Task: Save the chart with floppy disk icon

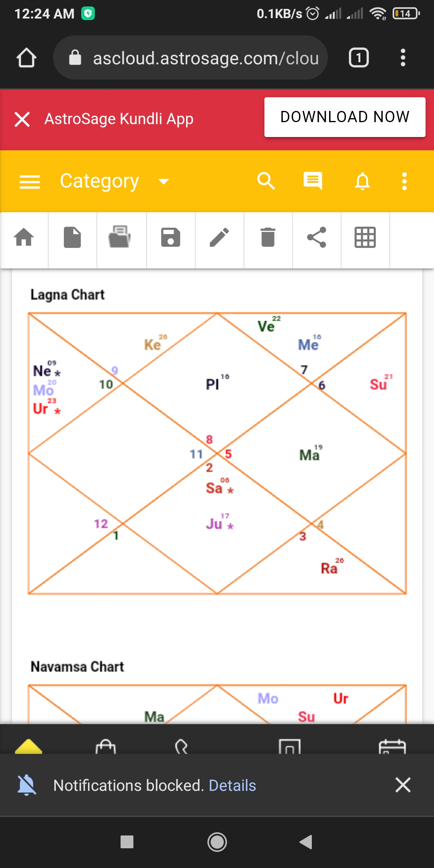Action: (x=170, y=237)
